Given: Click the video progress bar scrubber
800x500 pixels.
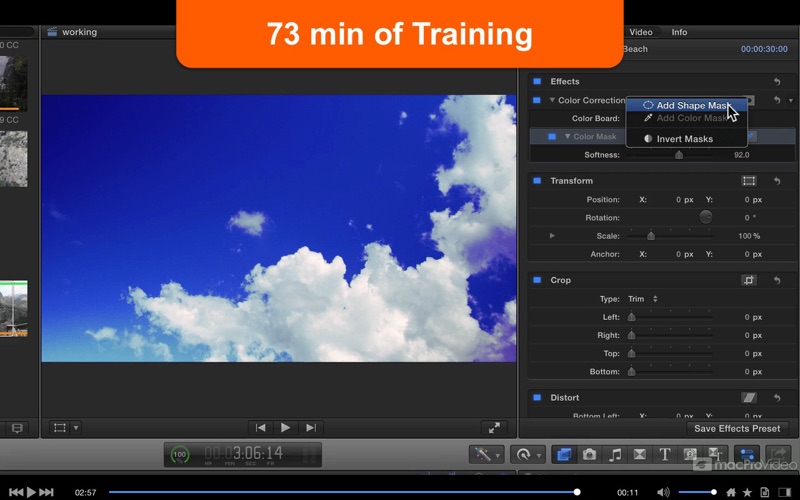Looking at the screenshot, I should click(577, 492).
